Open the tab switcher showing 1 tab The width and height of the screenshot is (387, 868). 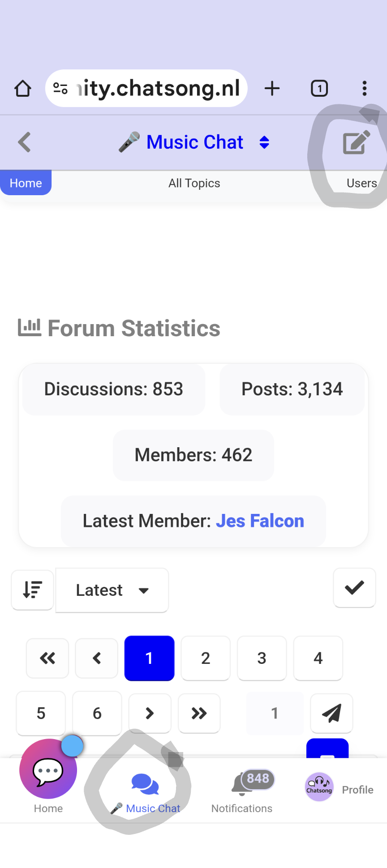[319, 89]
